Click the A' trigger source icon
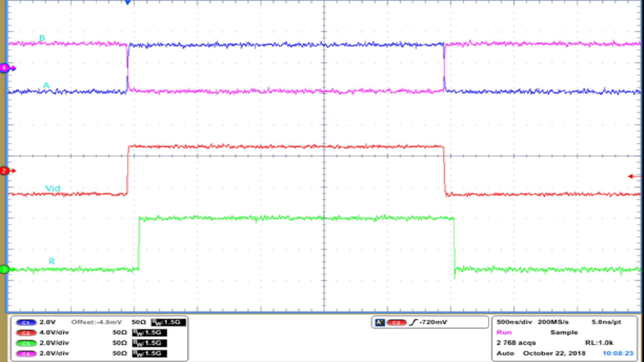The width and height of the screenshot is (644, 362). tap(380, 322)
